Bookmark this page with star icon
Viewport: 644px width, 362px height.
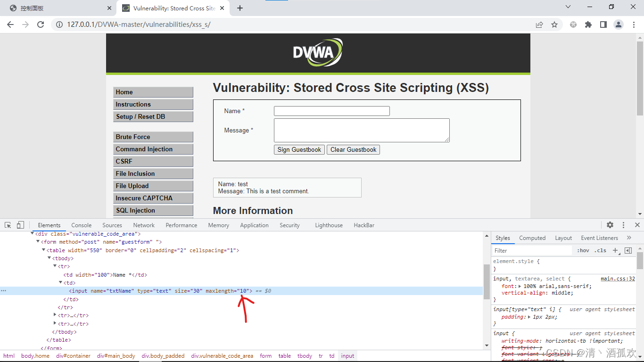coord(554,25)
